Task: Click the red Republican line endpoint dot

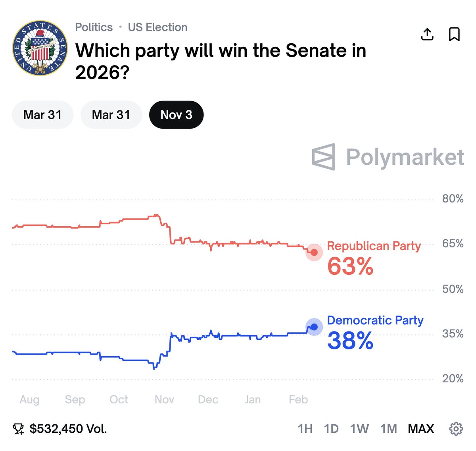Action: tap(314, 252)
